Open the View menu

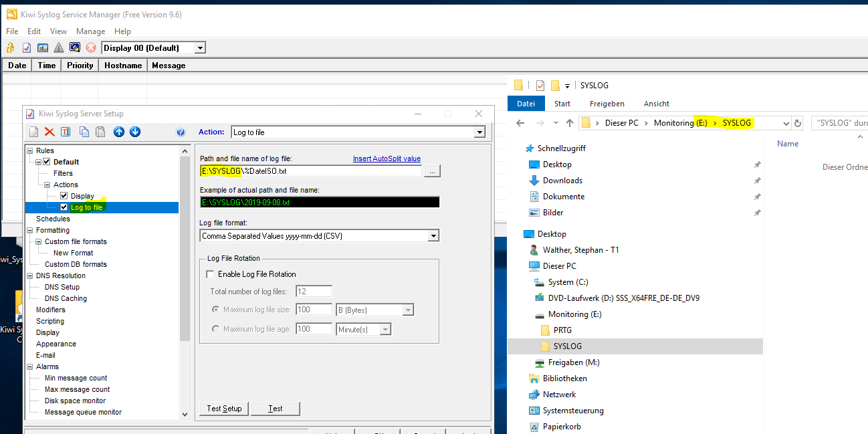[x=58, y=31]
